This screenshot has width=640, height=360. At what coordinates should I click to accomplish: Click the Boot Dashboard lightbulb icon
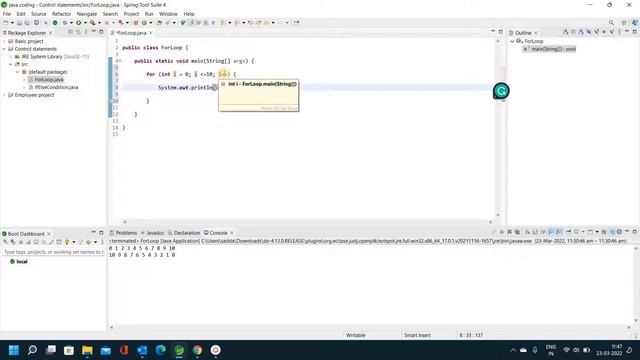(67, 242)
